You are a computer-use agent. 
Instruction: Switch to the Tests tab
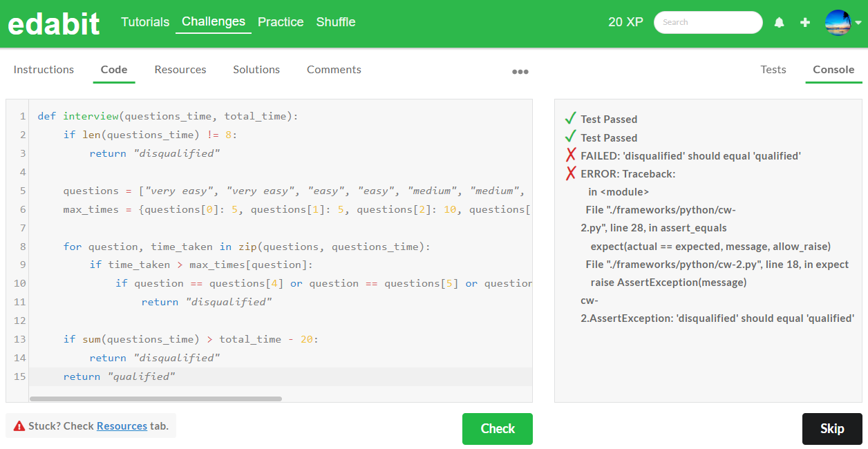click(773, 69)
